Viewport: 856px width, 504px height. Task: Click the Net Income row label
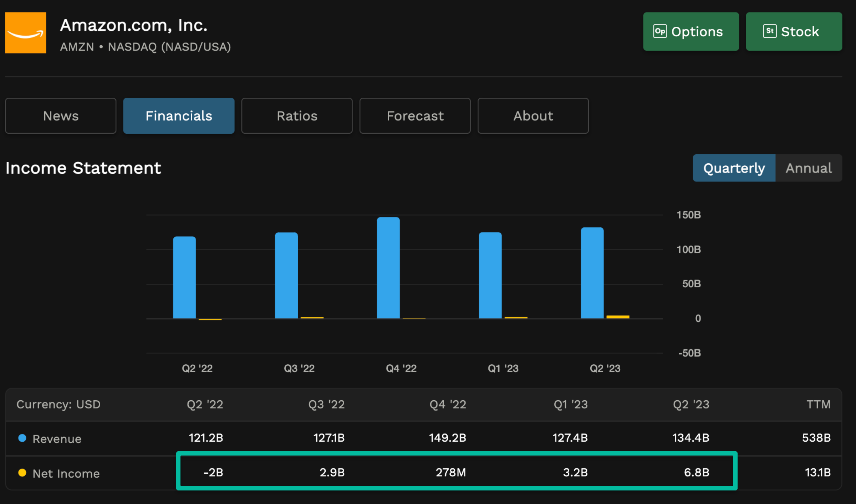66,473
